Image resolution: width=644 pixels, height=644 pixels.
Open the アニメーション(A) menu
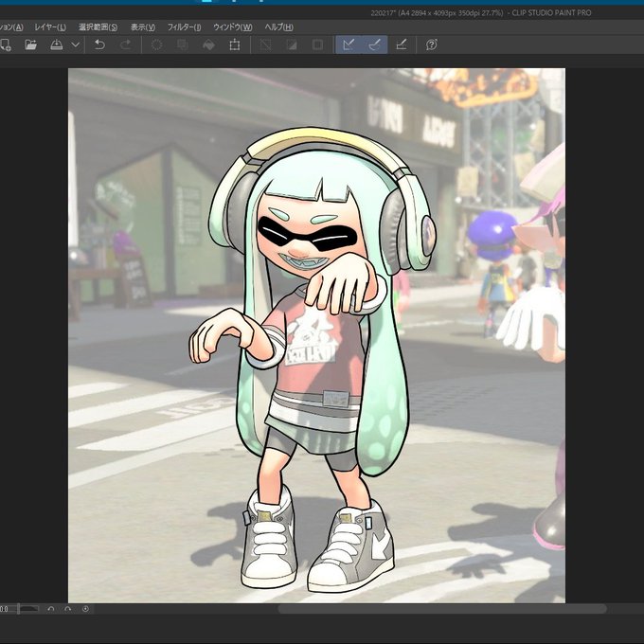point(11,27)
